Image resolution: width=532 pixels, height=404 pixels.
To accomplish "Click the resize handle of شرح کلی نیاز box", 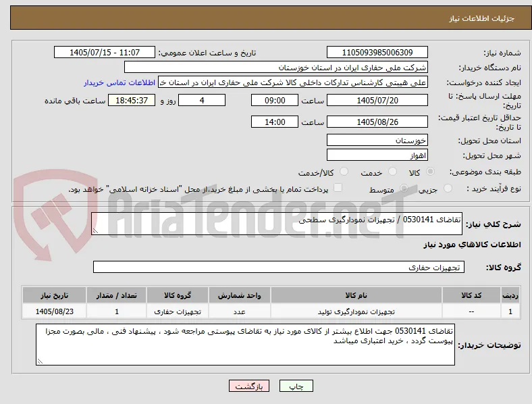I will tap(95, 231).
